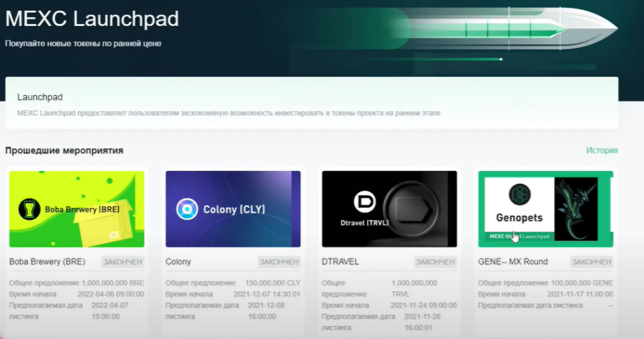
Task: Click start time 2022-04-06 09:00:00
Action: point(111,294)
